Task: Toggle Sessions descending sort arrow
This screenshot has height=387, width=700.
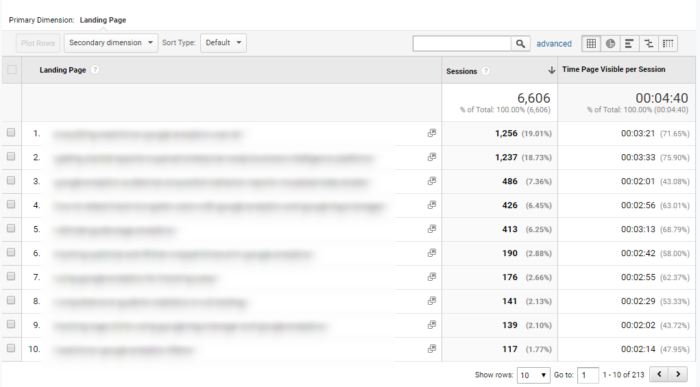Action: tap(551, 71)
